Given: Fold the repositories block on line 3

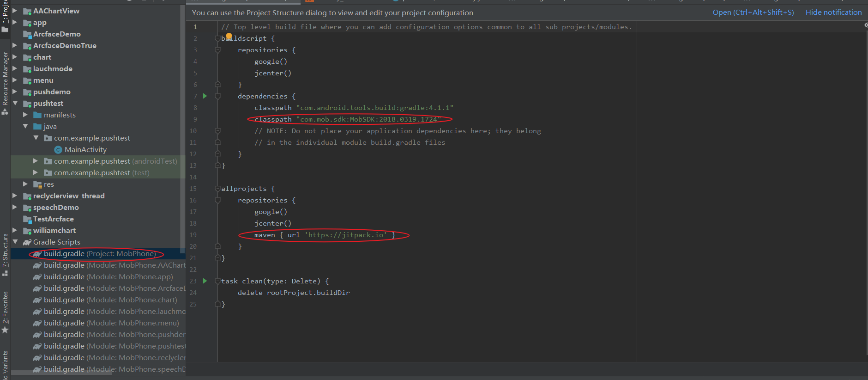Looking at the screenshot, I should pyautogui.click(x=217, y=50).
